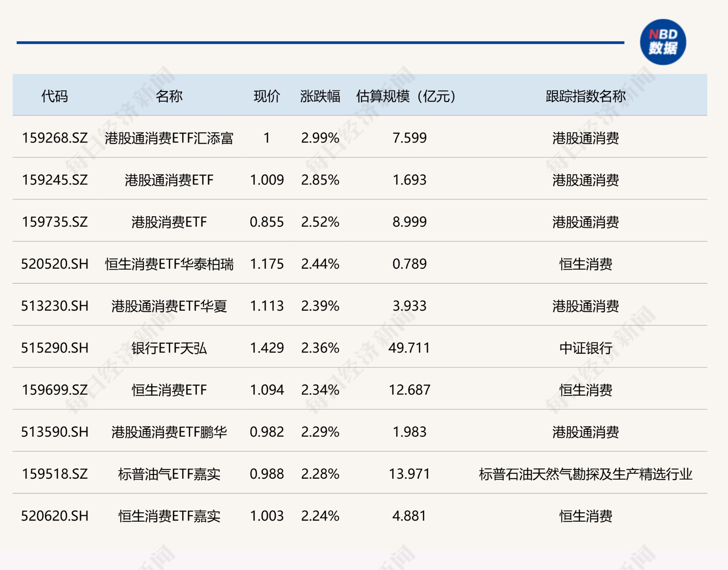Select name 港股通消费ETF华夏

(169, 306)
